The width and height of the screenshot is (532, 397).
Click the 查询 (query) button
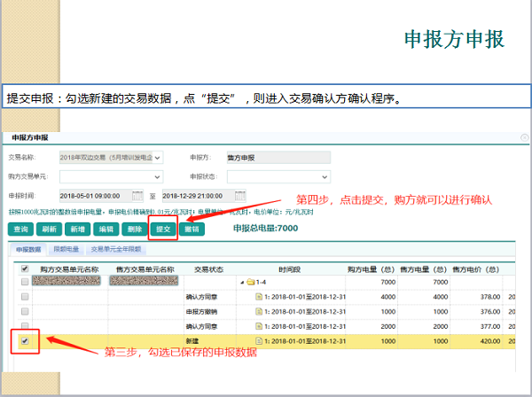[21, 229]
